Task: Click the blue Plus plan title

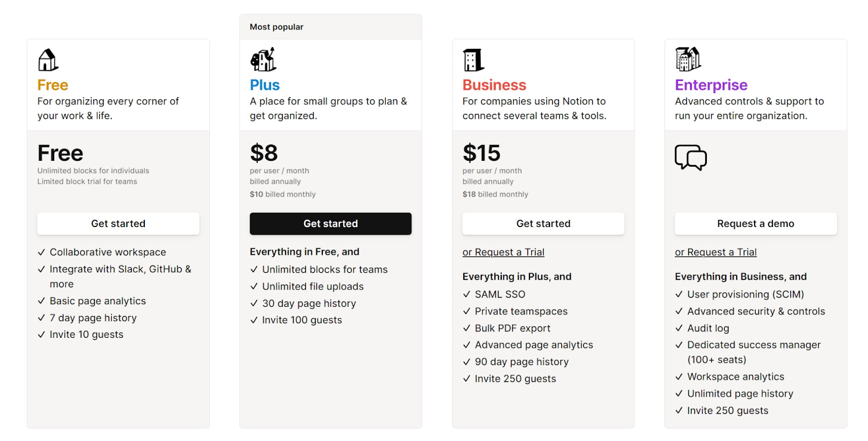Action: click(x=265, y=85)
